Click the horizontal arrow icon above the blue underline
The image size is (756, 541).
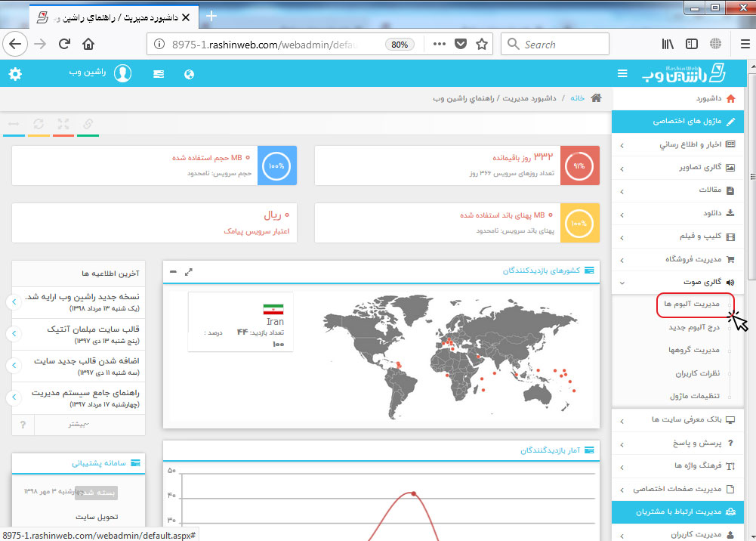[x=14, y=124]
